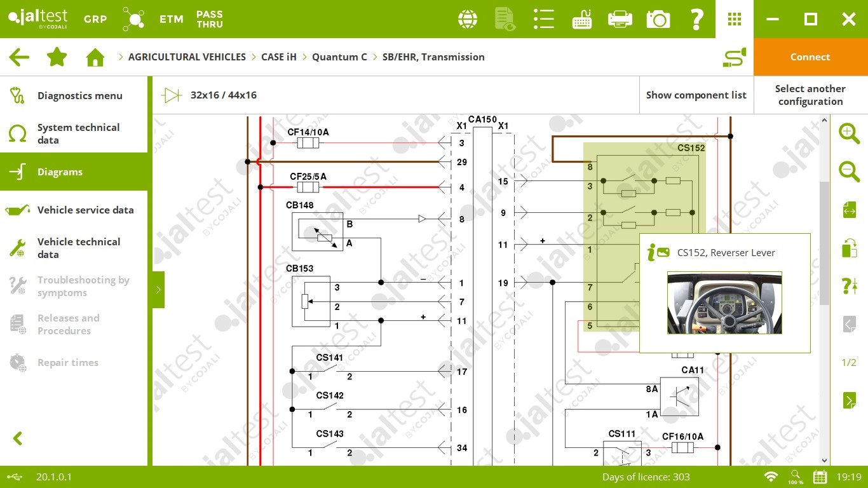Click the 32x16 / 44x16 configuration title
The height and width of the screenshot is (488, 868).
[x=224, y=95]
